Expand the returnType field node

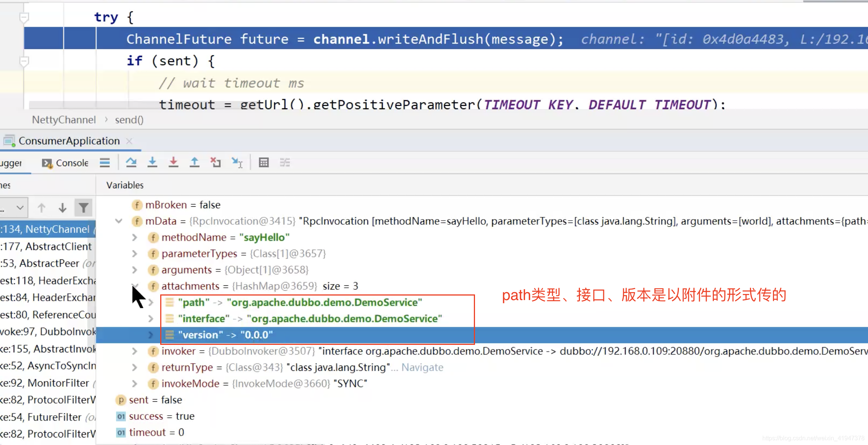(135, 367)
